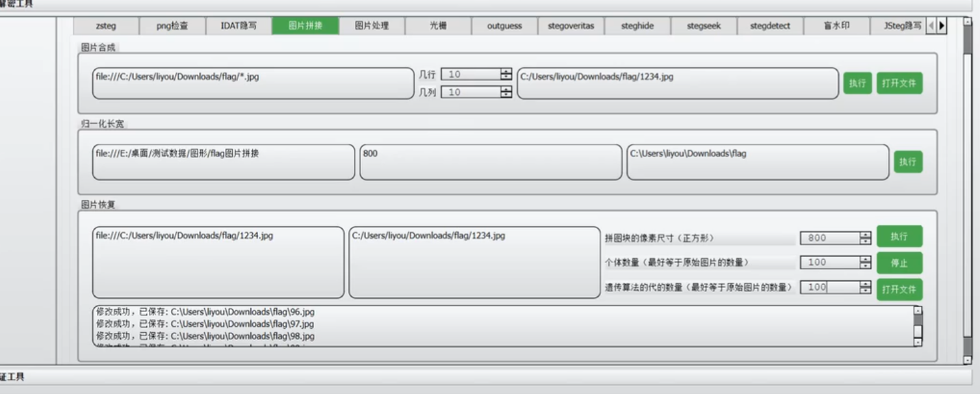Select the log line ending 97.jpg

(205, 324)
